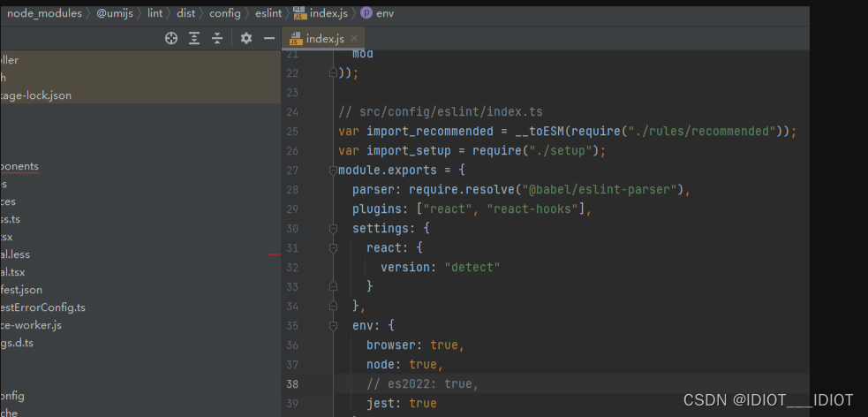Select the index.js editor tab
This screenshot has width=868, height=417.
323,38
